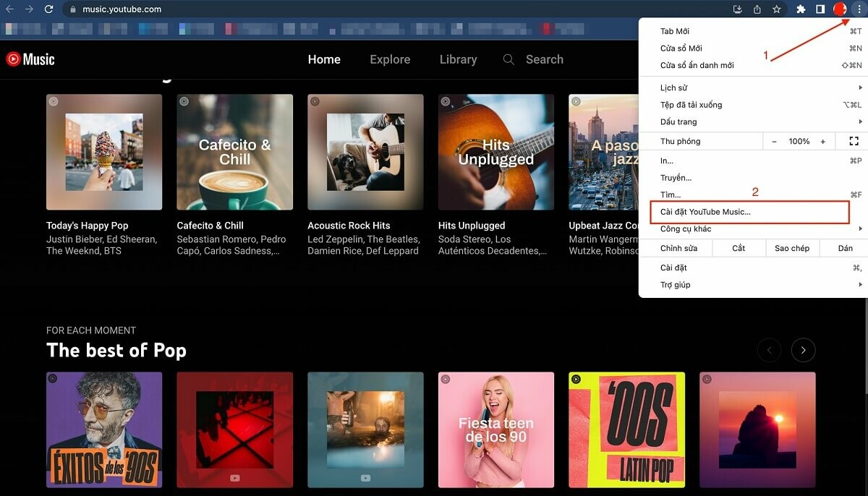Click Cài đặt YouTube Music...
868x496 pixels.
point(749,212)
